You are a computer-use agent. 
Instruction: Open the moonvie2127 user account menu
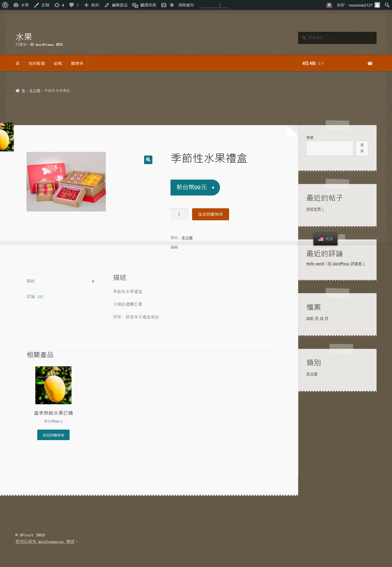click(x=360, y=5)
